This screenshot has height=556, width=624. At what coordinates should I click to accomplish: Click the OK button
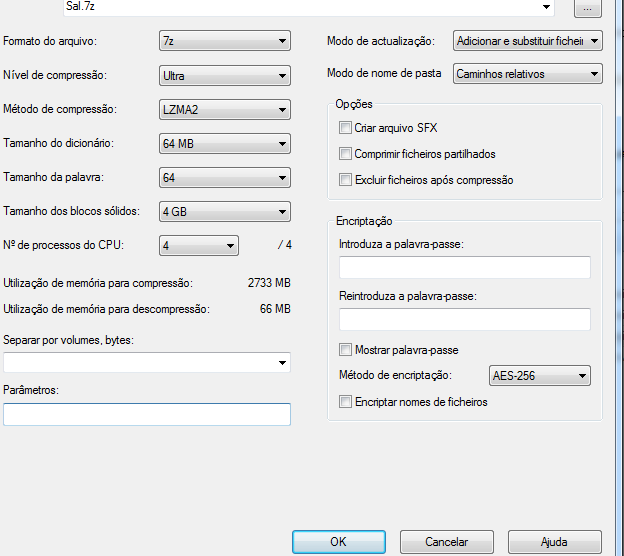coord(338,541)
